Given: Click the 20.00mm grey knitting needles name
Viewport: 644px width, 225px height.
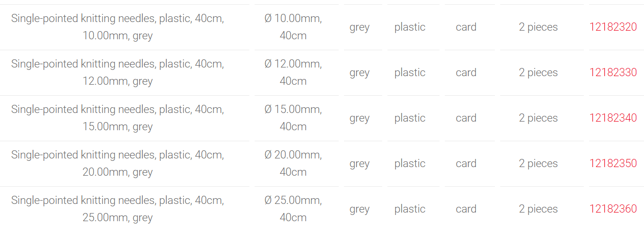Looking at the screenshot, I should coord(118,164).
